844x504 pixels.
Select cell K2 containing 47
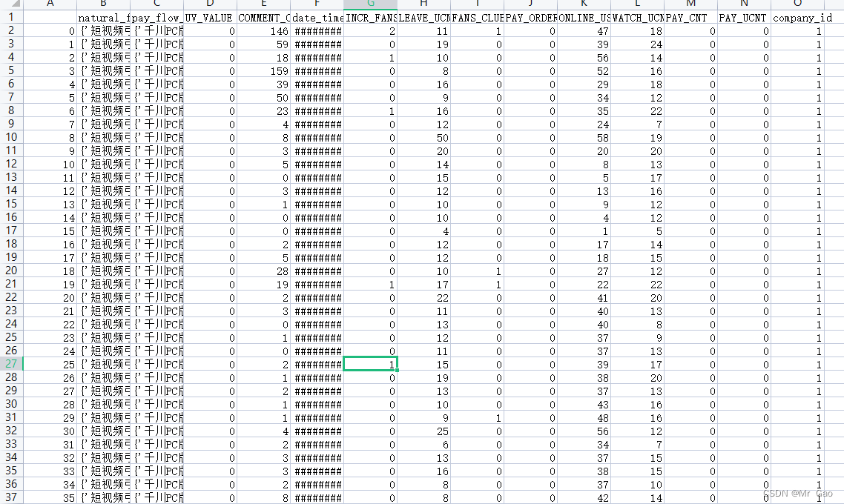(584, 31)
